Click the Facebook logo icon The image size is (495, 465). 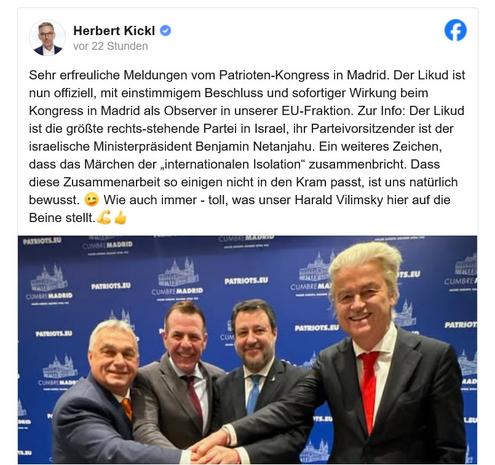coord(455,30)
